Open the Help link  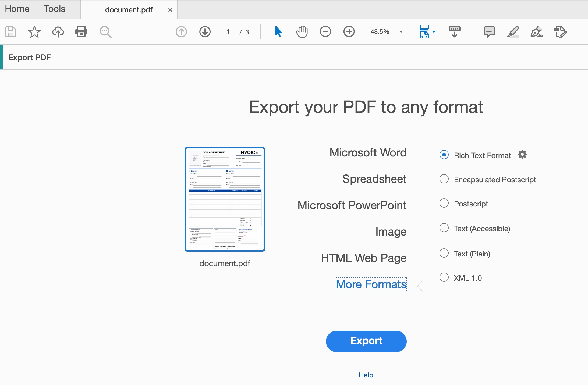coord(366,375)
